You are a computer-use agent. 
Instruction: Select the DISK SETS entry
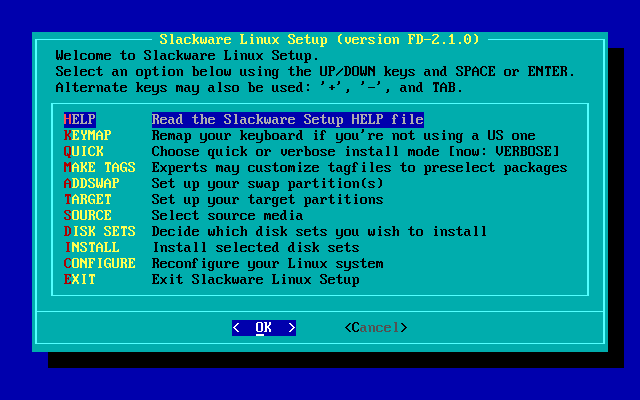click(100, 231)
